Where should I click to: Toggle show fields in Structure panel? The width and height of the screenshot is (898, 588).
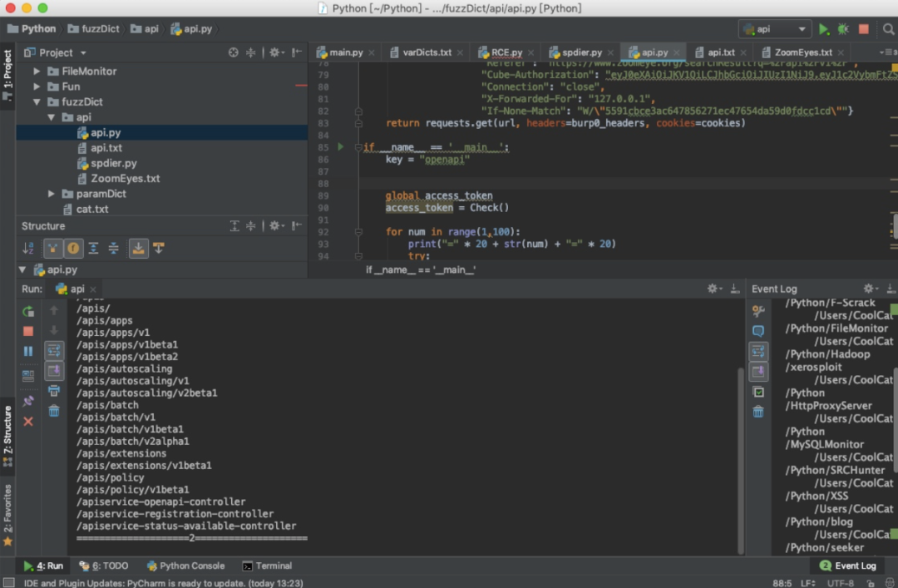(x=73, y=248)
